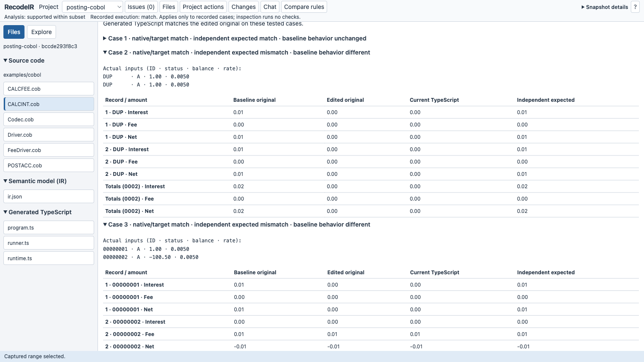Viewport: 644px width, 362px height.
Task: Select CALCINT.cob file
Action: (x=49, y=104)
